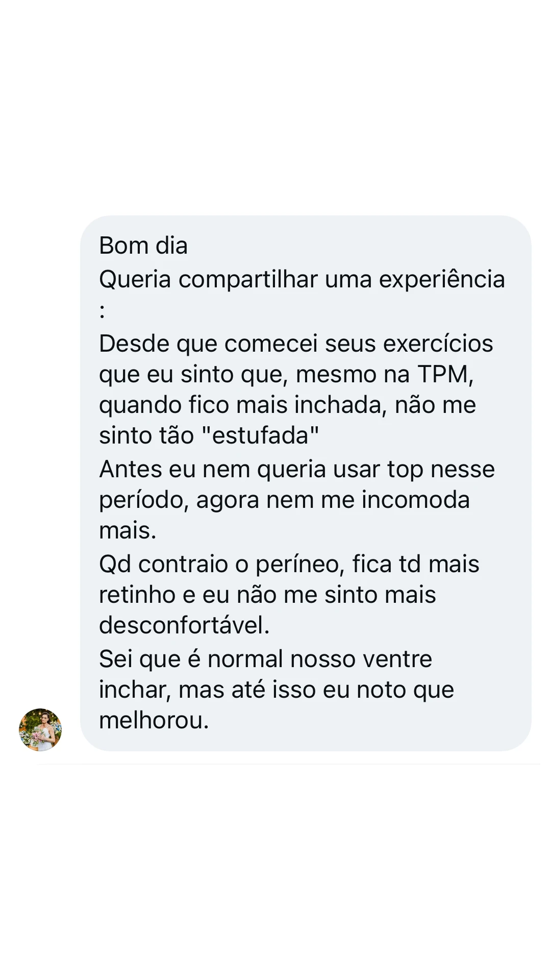Click the quoted word "estufada"

(260, 435)
